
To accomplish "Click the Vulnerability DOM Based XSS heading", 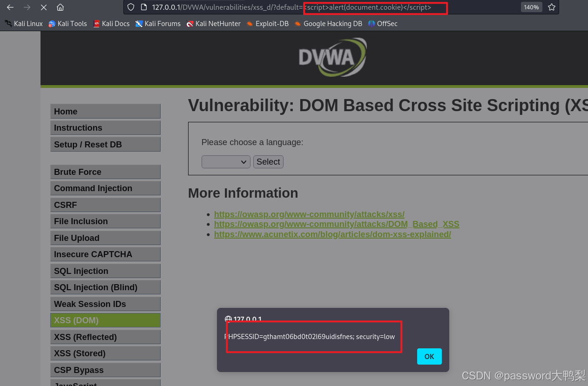I will tap(388, 106).
